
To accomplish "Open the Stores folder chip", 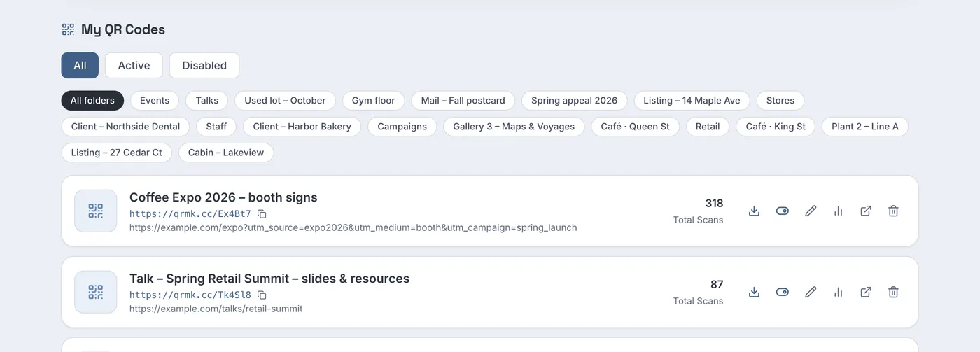I will [x=780, y=100].
